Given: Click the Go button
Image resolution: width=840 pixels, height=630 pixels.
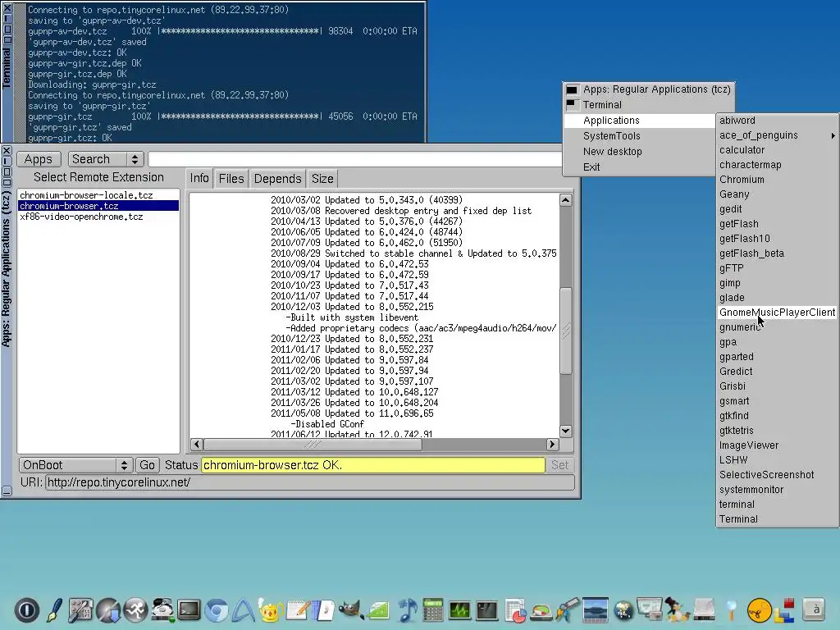Looking at the screenshot, I should pos(147,465).
